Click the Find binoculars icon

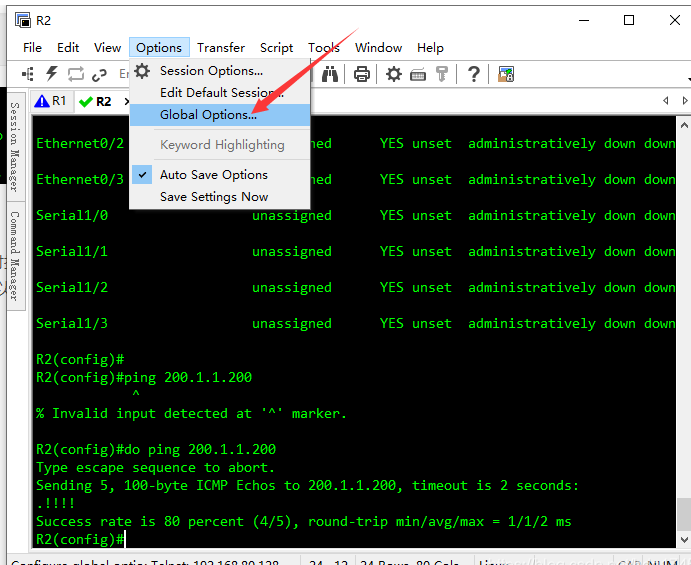330,74
